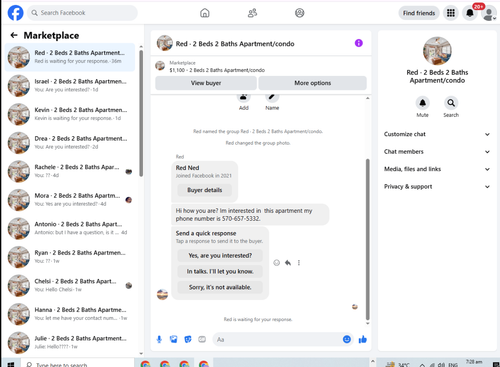Expand Chat members section
This screenshot has height=367, width=500.
[x=437, y=151]
